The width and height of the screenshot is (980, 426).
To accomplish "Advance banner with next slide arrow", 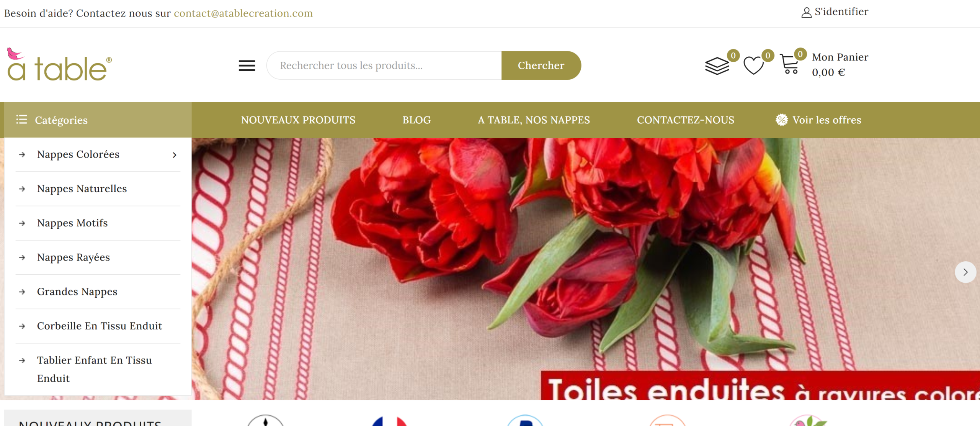I will (965, 272).
